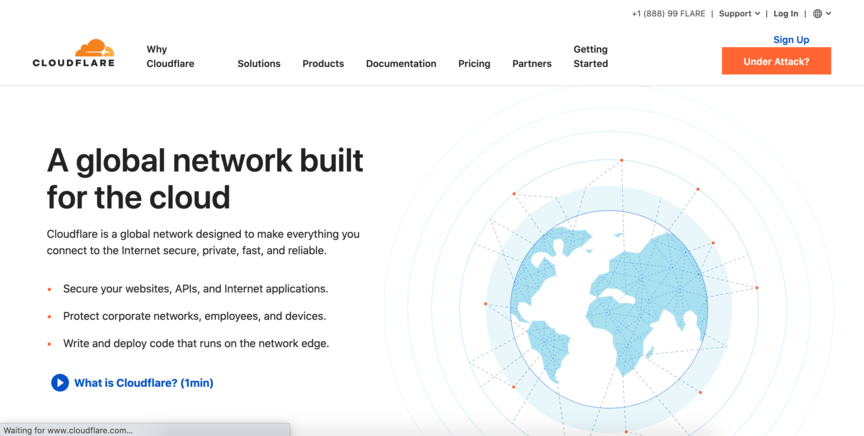Click the Sign Up link

[x=791, y=40]
